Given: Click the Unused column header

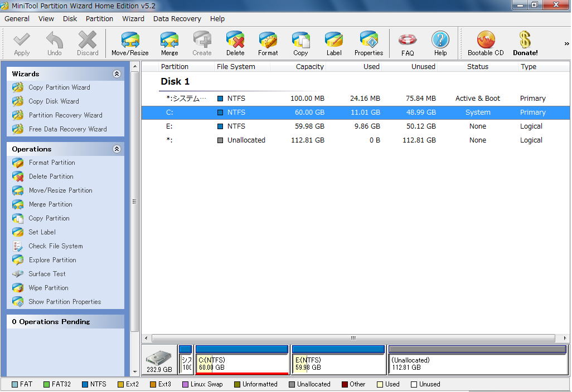Looking at the screenshot, I should click(x=409, y=67).
